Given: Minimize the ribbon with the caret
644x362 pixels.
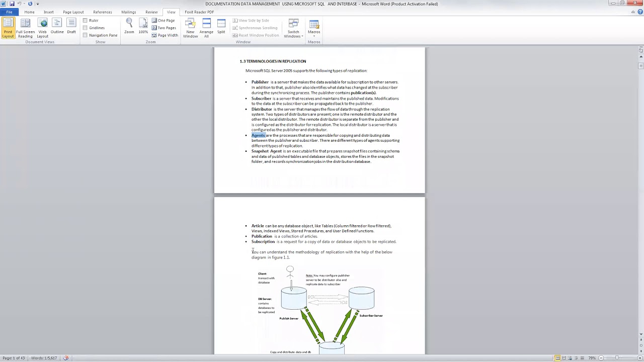Looking at the screenshot, I should (633, 12).
